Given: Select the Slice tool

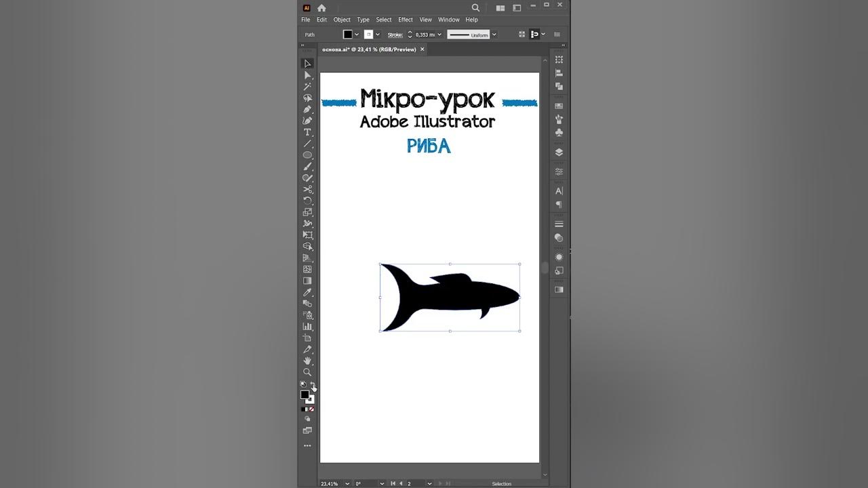Looking at the screenshot, I should 307,350.
